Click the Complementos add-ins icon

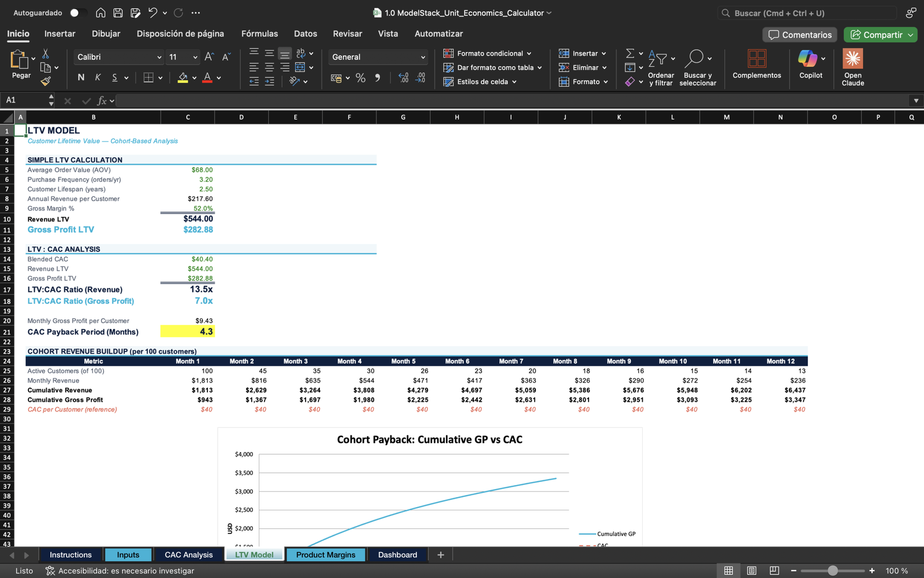(757, 59)
